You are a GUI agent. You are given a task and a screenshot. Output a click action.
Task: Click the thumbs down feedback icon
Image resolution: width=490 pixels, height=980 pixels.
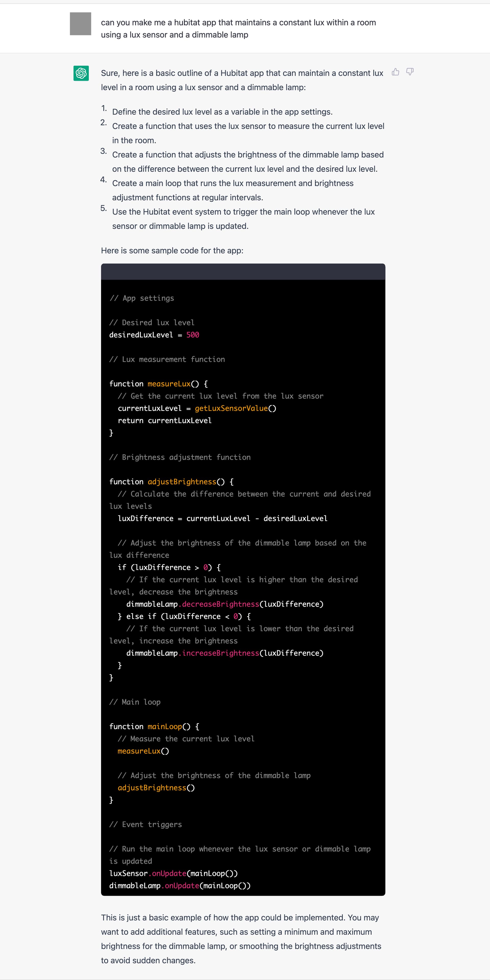[x=410, y=72]
